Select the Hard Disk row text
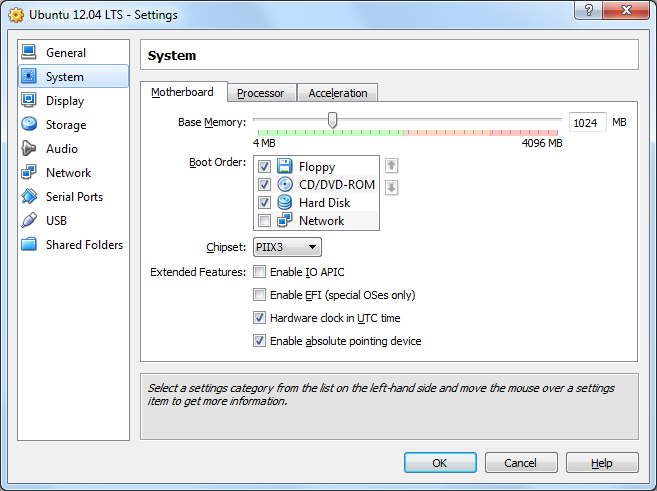This screenshot has width=657, height=491. point(324,203)
